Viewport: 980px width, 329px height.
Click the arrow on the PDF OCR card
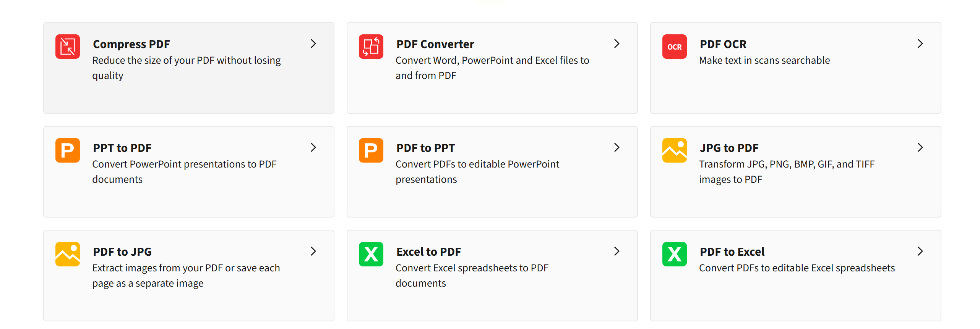pyautogui.click(x=920, y=44)
